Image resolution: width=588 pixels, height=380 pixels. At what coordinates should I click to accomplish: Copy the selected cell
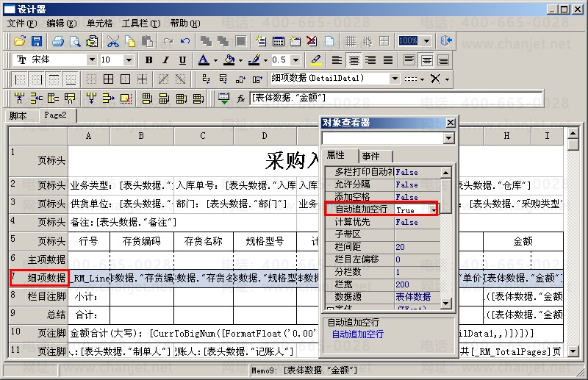coord(130,41)
